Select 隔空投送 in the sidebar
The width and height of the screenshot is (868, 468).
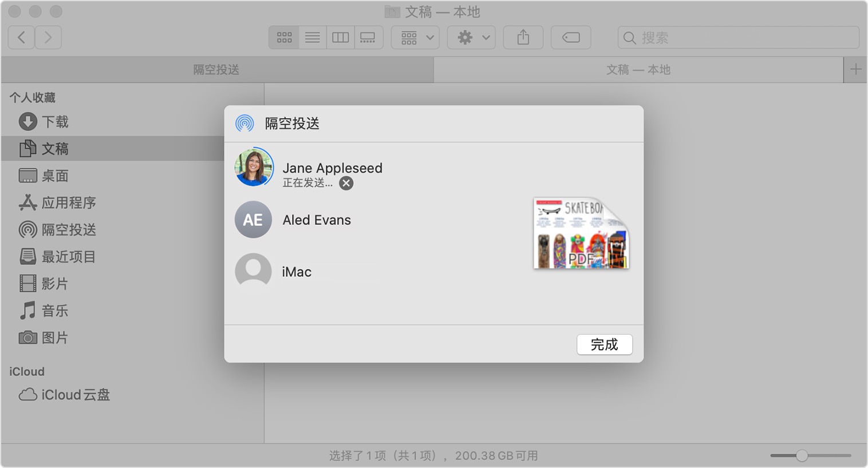point(67,229)
